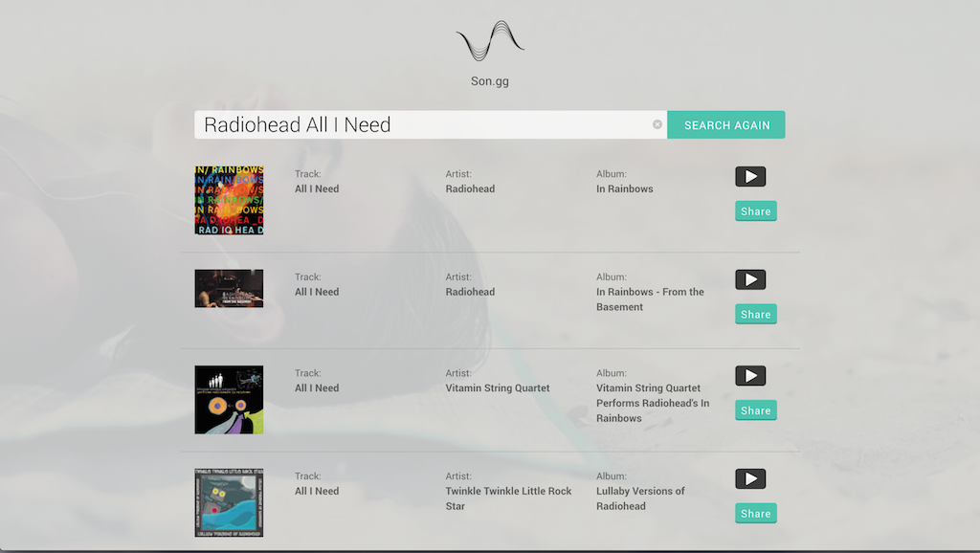Open the From the Basement album thumbnail

(x=229, y=289)
